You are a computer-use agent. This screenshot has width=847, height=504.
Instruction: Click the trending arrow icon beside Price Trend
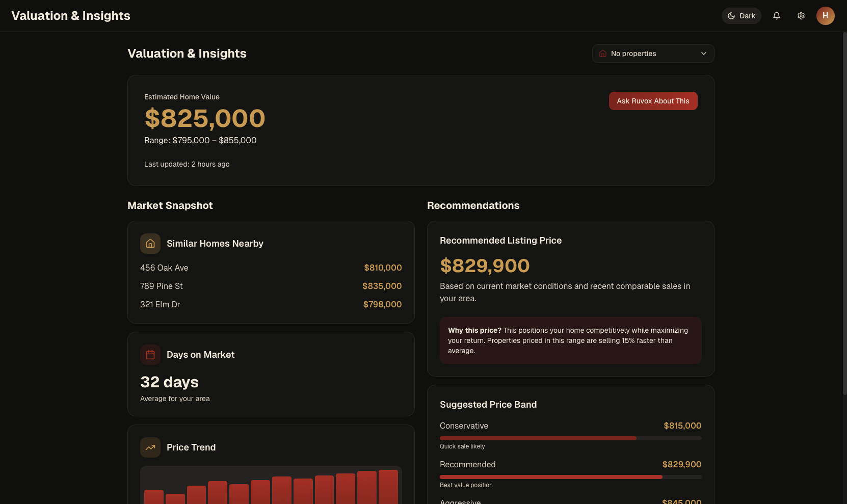coord(150,447)
